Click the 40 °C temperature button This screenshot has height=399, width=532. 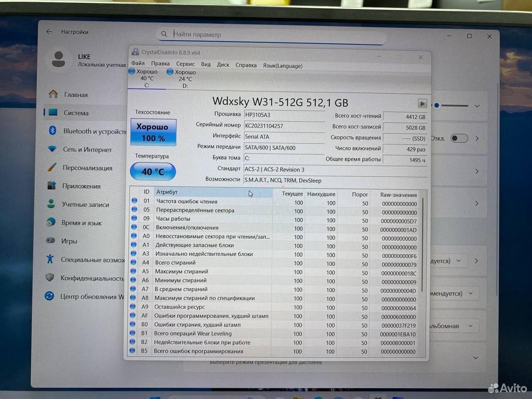point(153,172)
